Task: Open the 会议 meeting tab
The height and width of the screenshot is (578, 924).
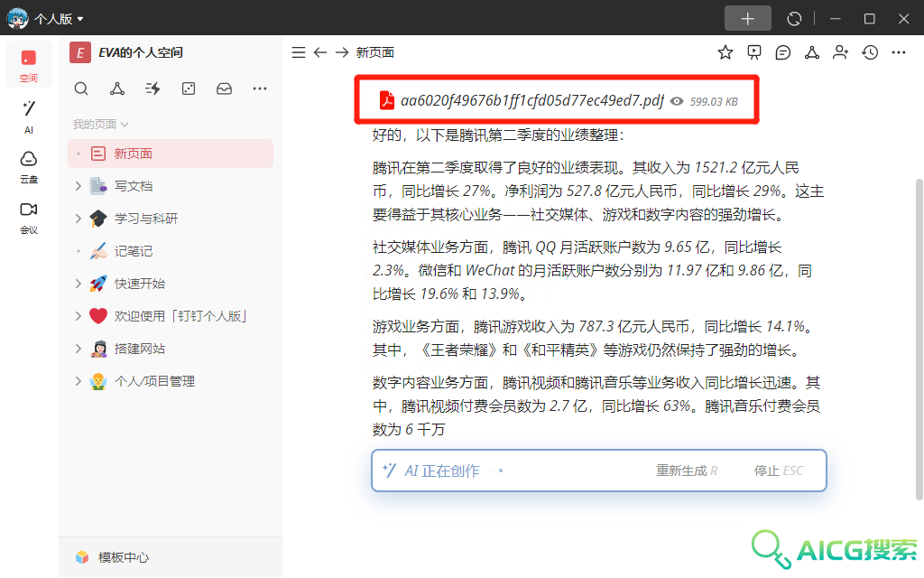Action: click(28, 219)
